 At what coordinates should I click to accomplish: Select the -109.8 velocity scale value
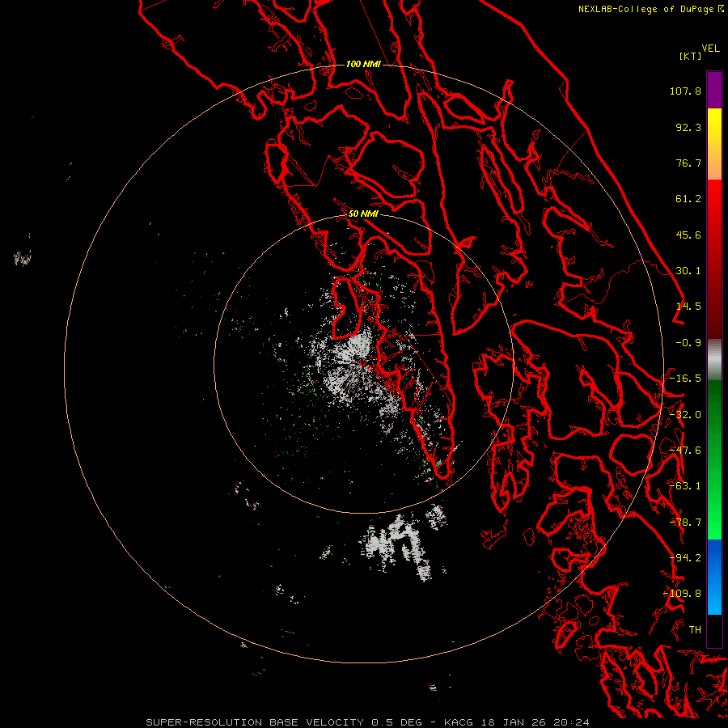click(x=683, y=594)
